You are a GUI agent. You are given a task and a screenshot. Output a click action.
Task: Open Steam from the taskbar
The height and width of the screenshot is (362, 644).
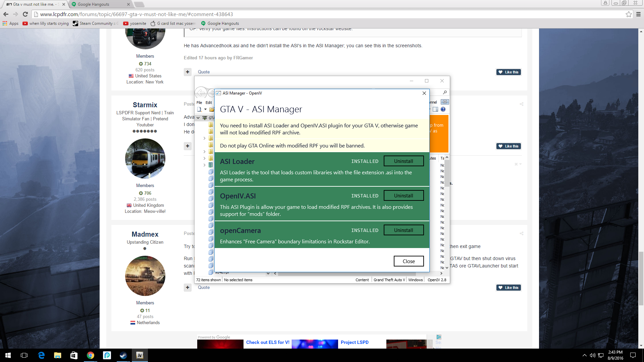coord(123,355)
